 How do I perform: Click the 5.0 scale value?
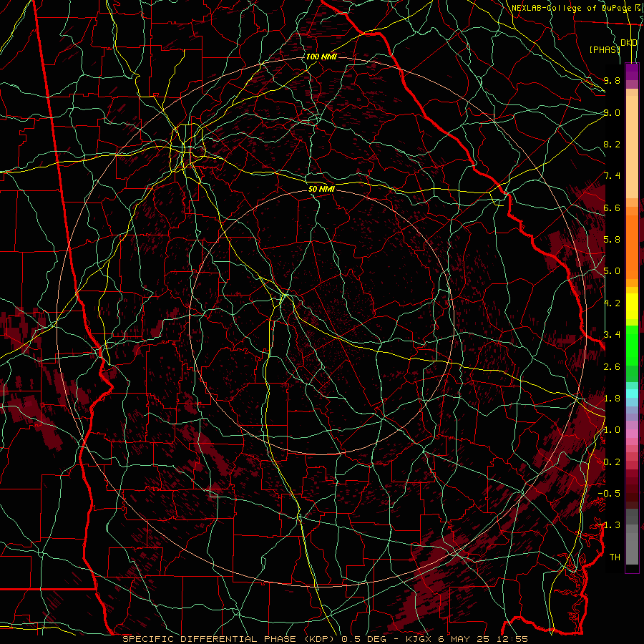coord(612,271)
